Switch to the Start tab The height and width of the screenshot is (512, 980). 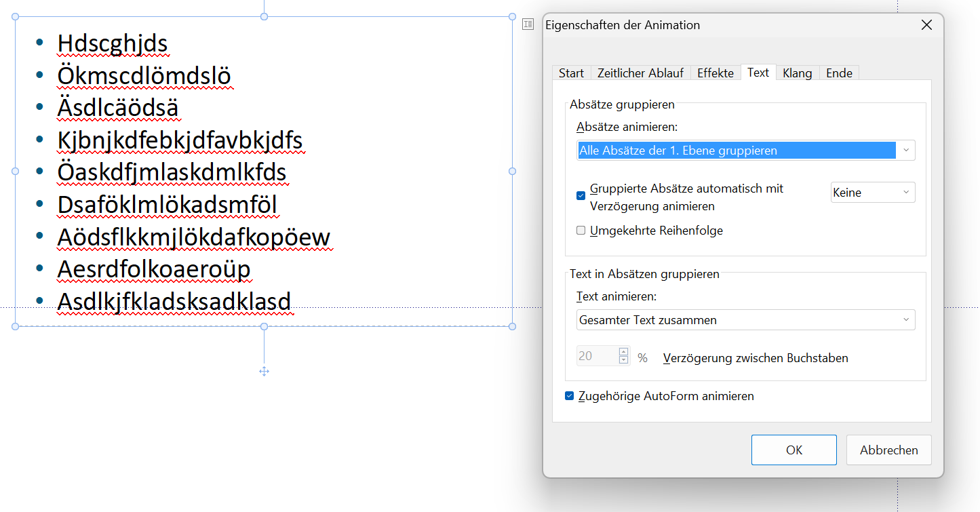[x=571, y=73]
